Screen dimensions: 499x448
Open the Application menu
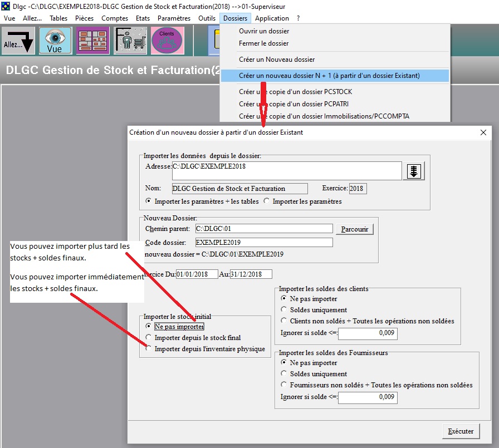(x=272, y=18)
